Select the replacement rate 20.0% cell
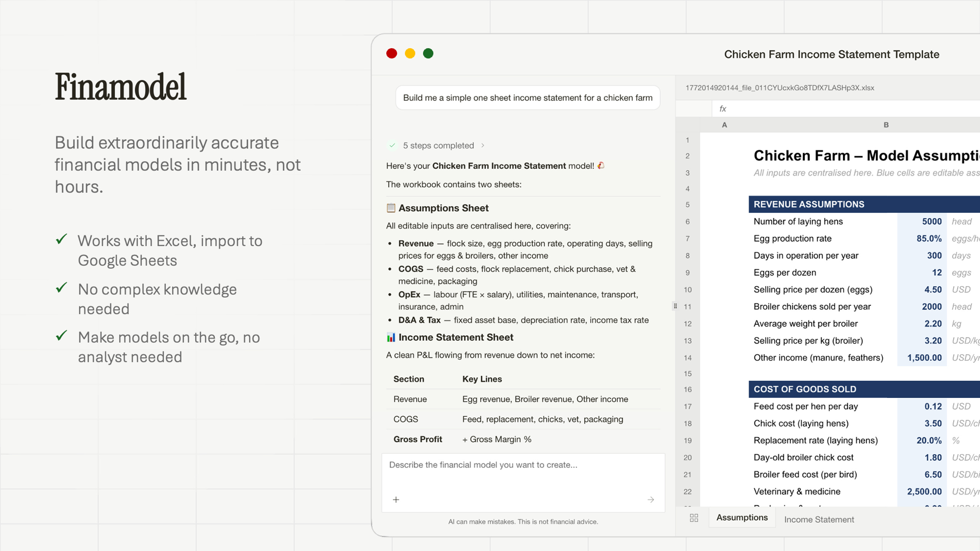980x551 pixels. tap(922, 440)
